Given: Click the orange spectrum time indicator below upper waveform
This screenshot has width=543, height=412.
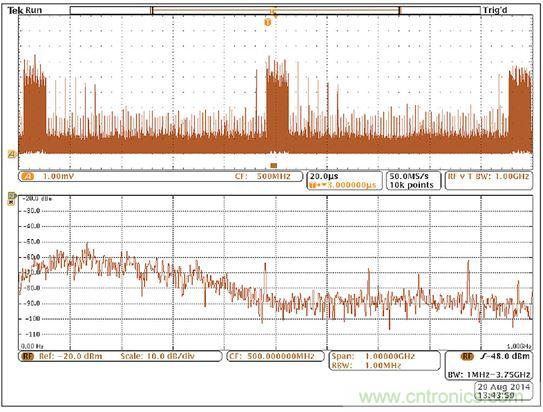Looking at the screenshot, I should pos(274,165).
